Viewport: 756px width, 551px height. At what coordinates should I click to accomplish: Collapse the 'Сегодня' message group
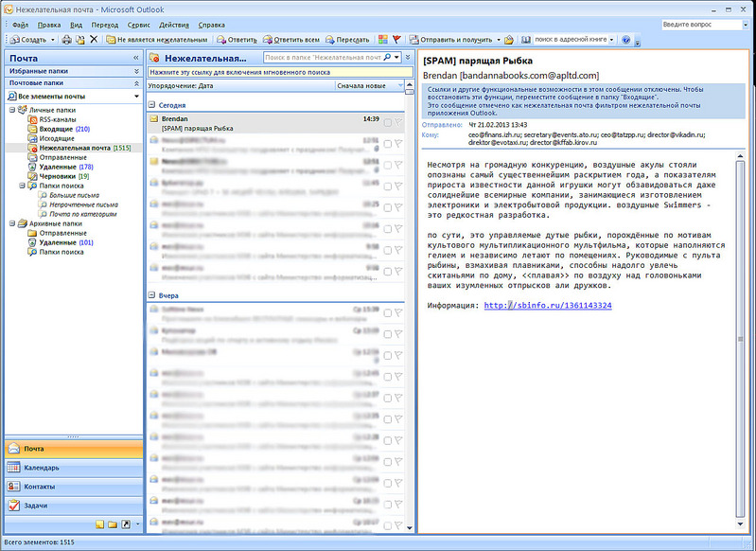tap(152, 104)
